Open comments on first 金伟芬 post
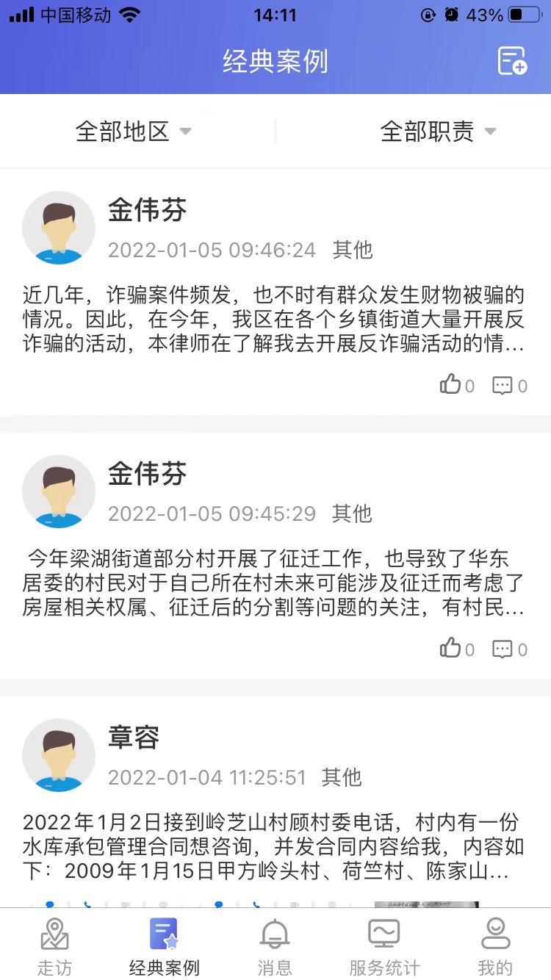Viewport: 551px width, 980px height. [503, 385]
